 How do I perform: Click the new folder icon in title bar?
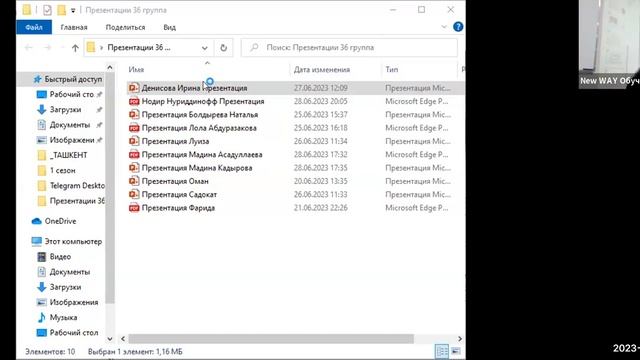(x=61, y=10)
